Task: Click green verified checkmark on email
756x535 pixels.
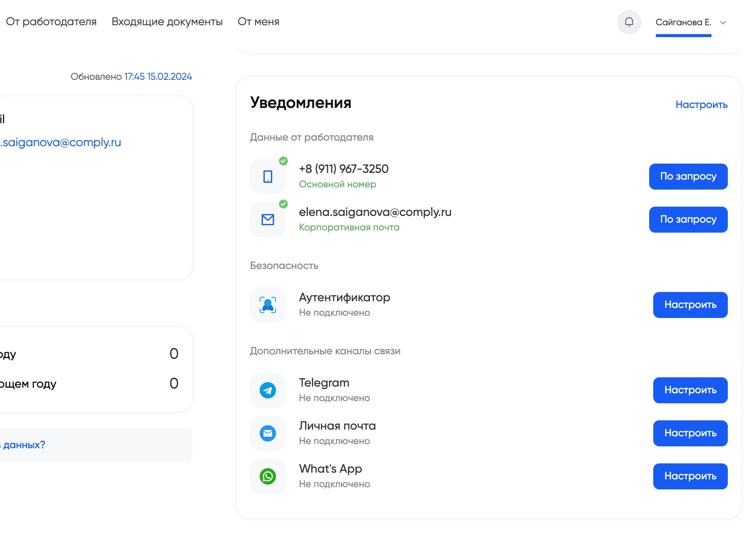Action: pos(283,204)
